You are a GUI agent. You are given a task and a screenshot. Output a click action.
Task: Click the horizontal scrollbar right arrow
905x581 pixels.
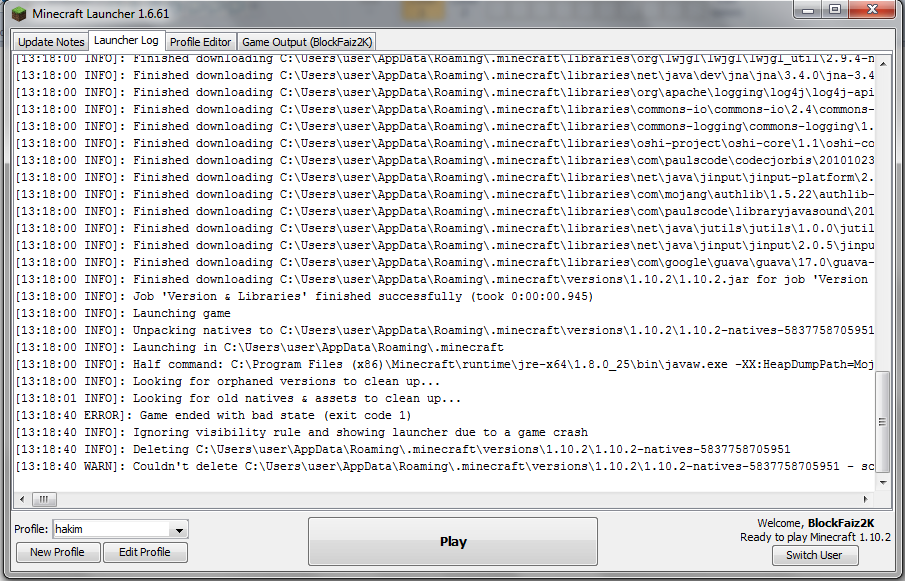click(866, 499)
